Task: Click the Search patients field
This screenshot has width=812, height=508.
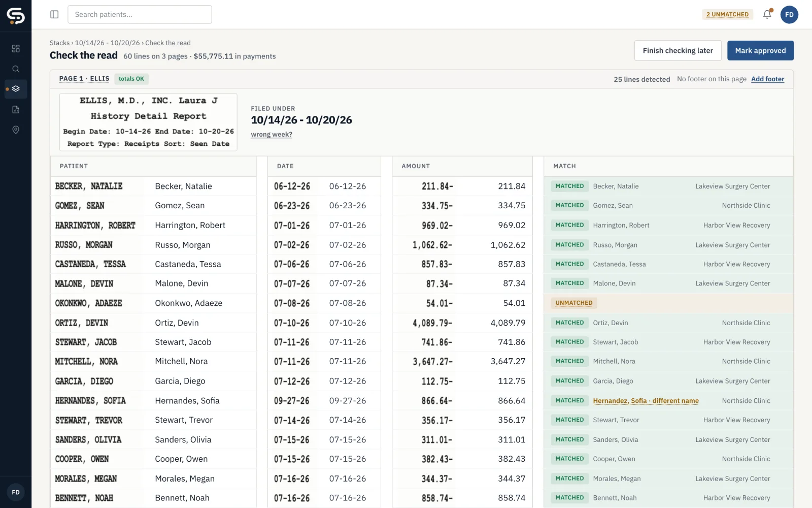Action: [140, 14]
